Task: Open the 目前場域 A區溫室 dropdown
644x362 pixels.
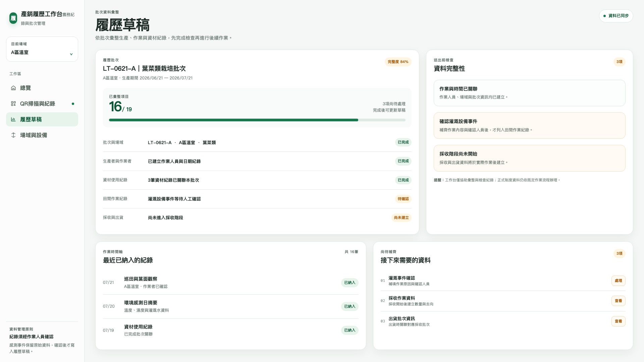Action: click(42, 49)
